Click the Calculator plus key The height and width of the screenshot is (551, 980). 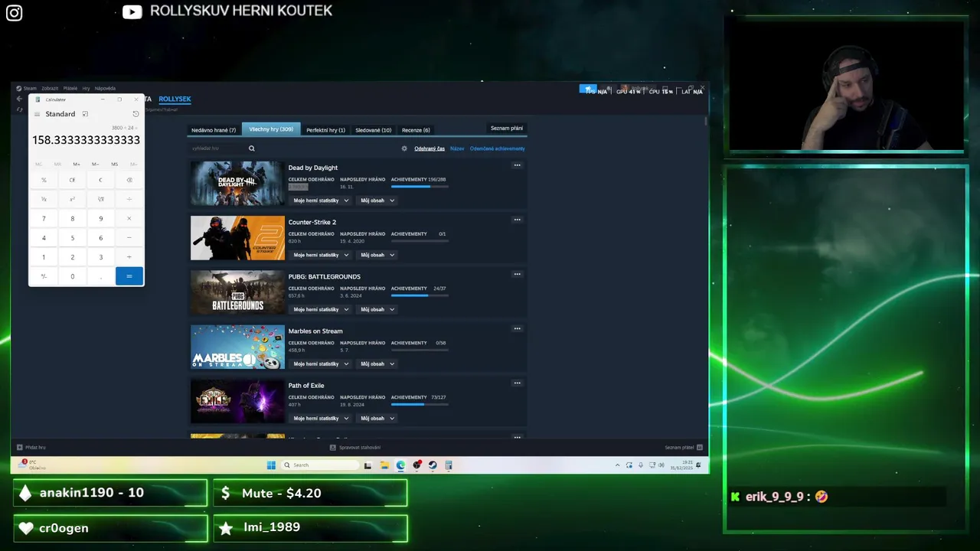(x=129, y=256)
